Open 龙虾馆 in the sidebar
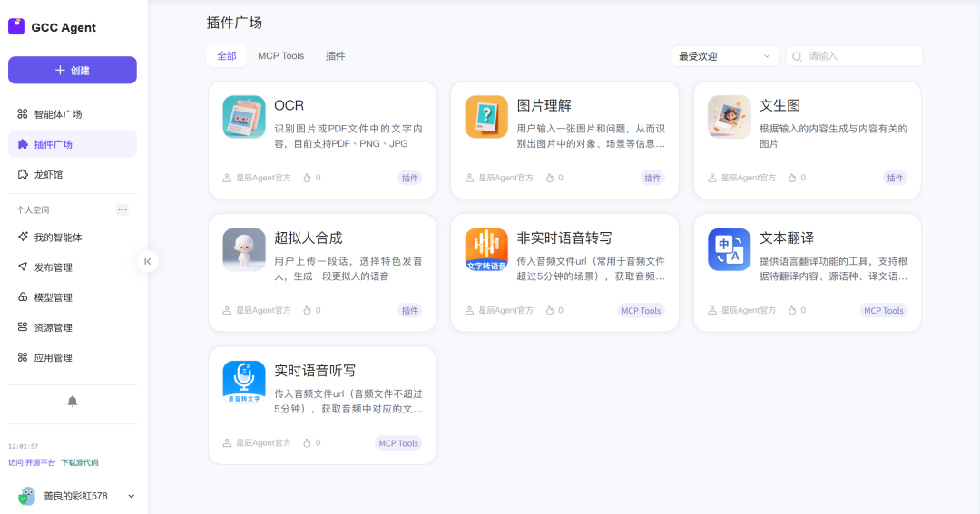Image resolution: width=980 pixels, height=514 pixels. click(73, 174)
